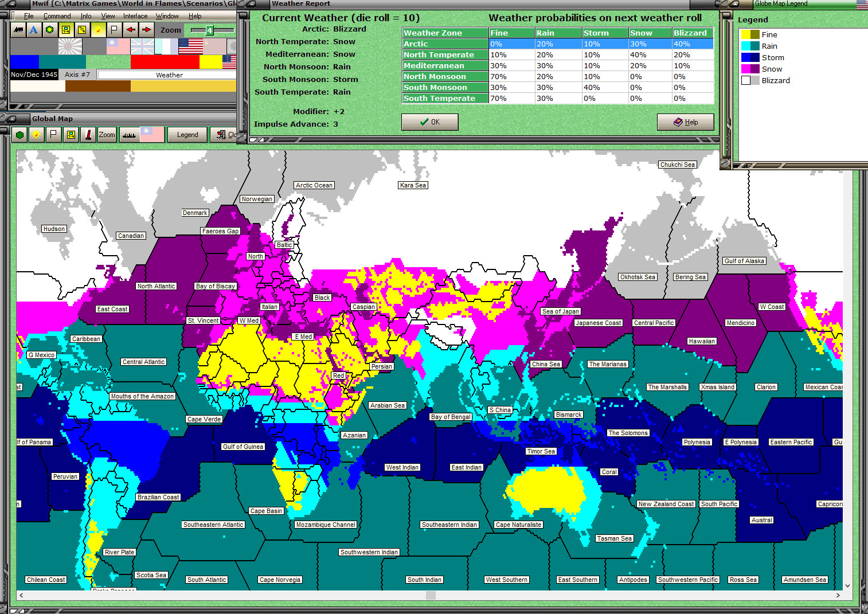Click the North Atlantic sea area label
This screenshot has height=614, width=868.
[x=157, y=286]
